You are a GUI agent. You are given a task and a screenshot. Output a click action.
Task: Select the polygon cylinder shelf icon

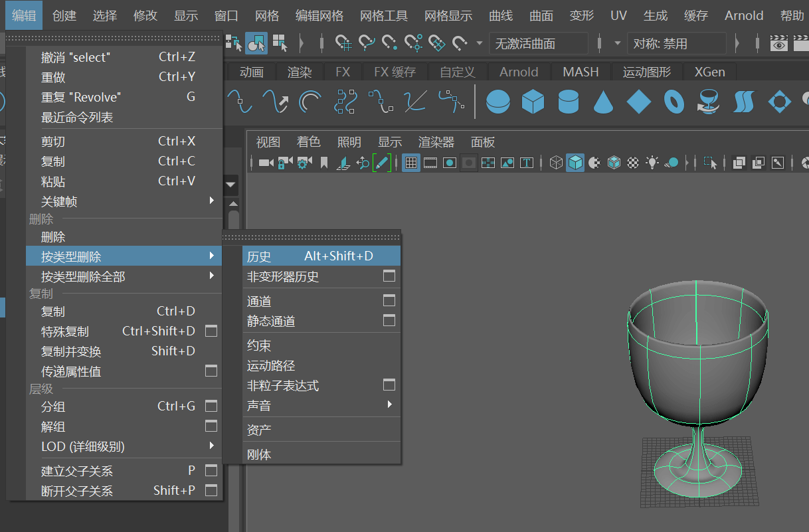click(x=568, y=102)
